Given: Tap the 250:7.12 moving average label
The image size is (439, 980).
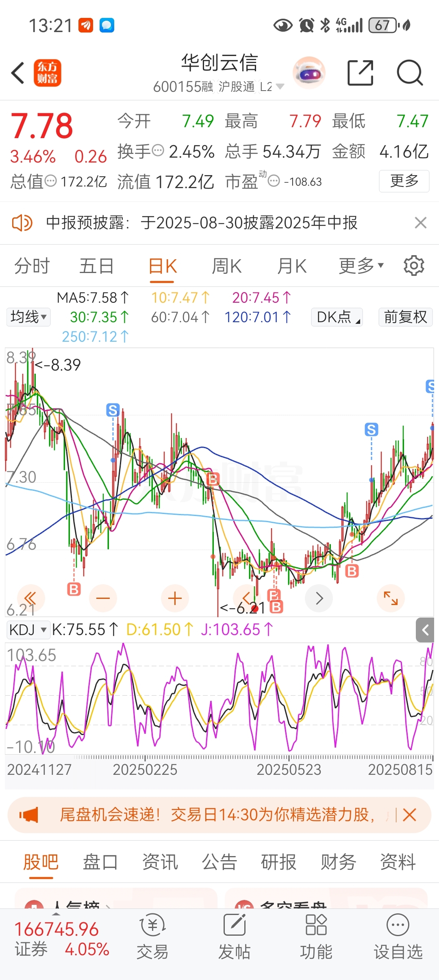Looking at the screenshot, I should tap(95, 337).
